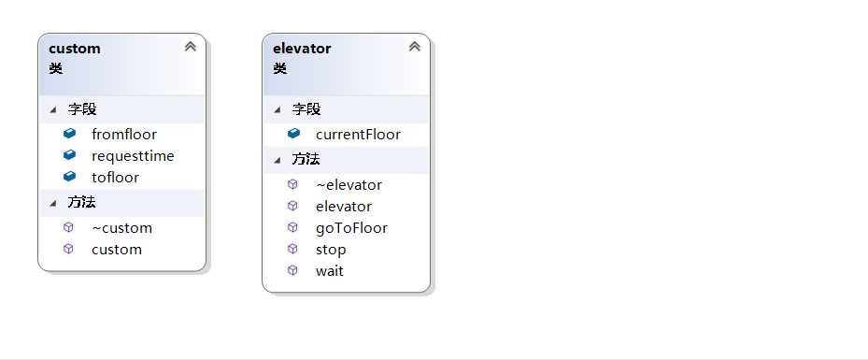Click the wait method icon
The width and height of the screenshot is (868, 360).
292,270
